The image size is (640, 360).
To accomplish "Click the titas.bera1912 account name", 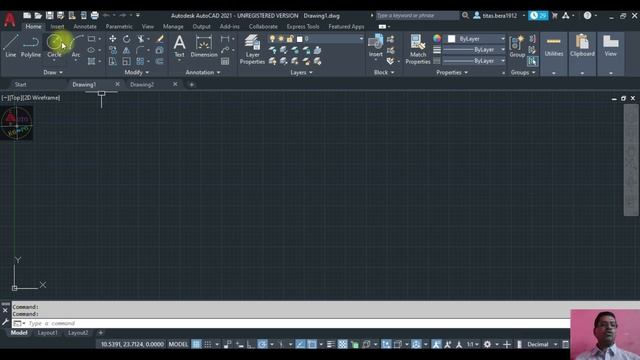I will [x=500, y=16].
